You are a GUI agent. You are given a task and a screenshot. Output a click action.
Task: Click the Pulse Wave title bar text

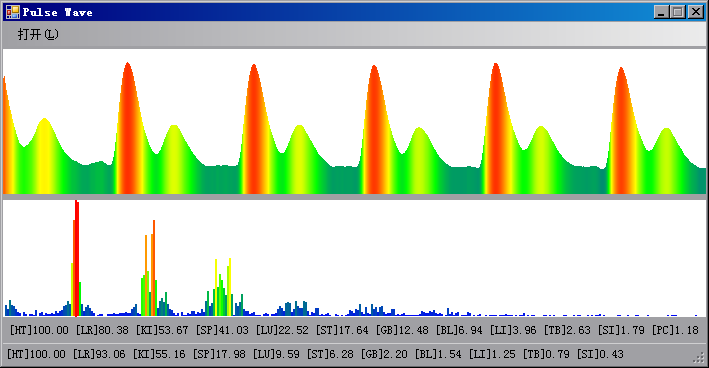click(x=57, y=12)
